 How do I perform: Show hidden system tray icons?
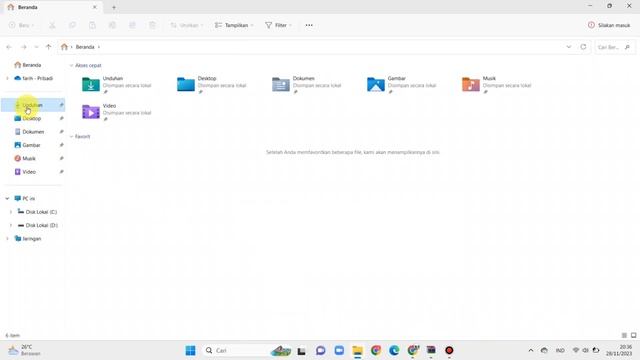[x=531, y=350]
